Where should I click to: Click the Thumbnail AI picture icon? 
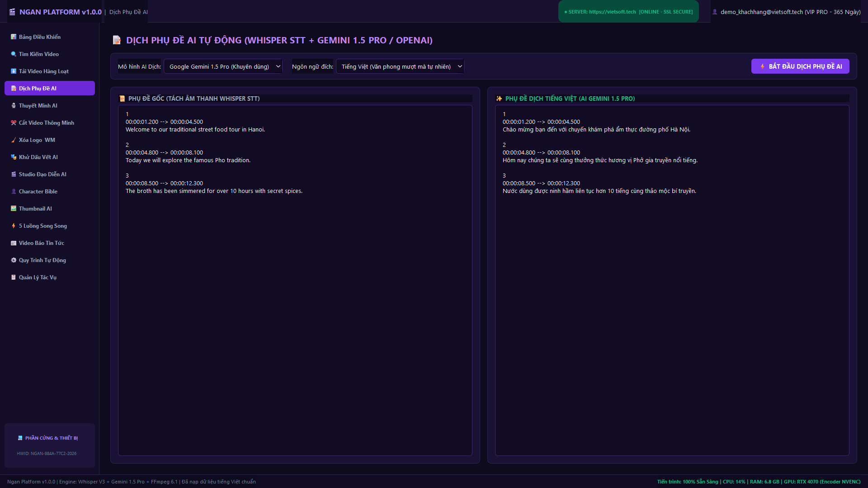pos(14,209)
